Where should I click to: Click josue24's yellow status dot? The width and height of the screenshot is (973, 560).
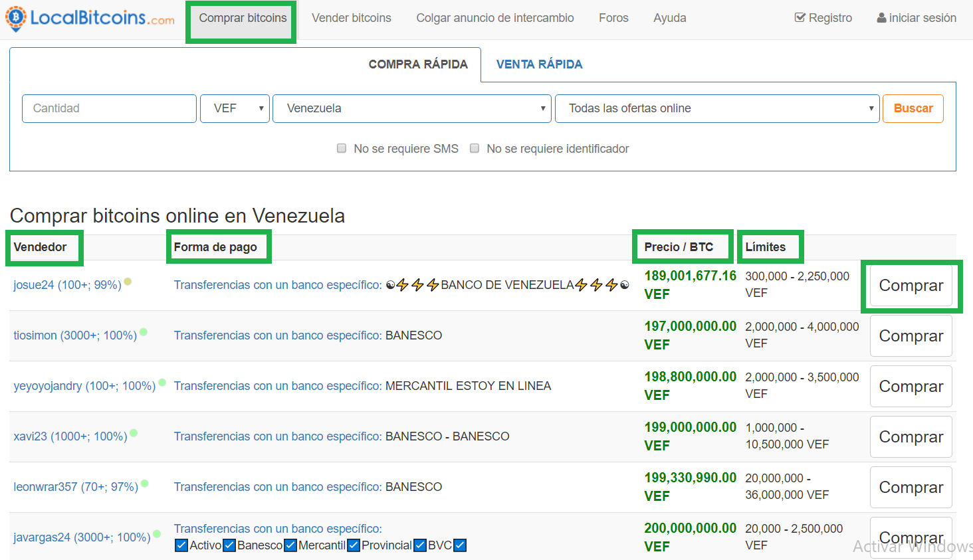[128, 282]
